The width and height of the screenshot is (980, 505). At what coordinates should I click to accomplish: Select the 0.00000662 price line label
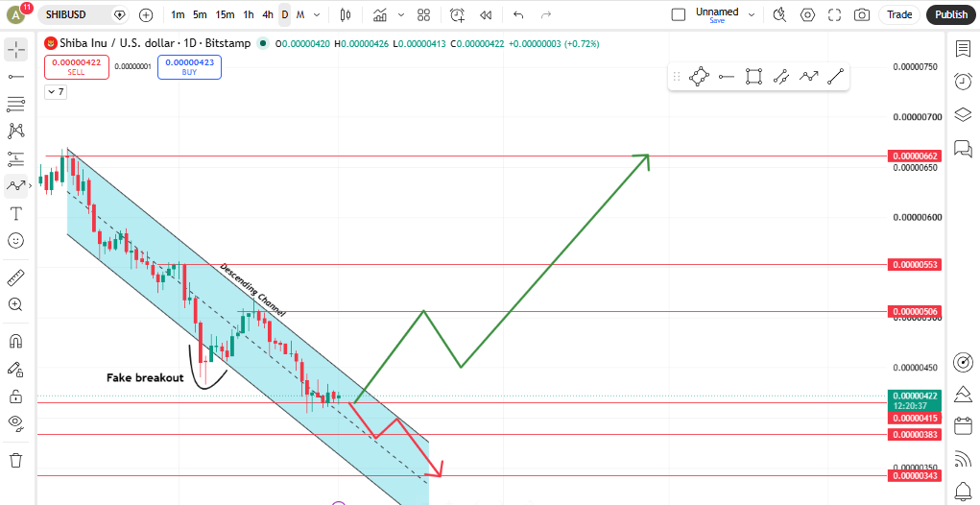tap(914, 156)
